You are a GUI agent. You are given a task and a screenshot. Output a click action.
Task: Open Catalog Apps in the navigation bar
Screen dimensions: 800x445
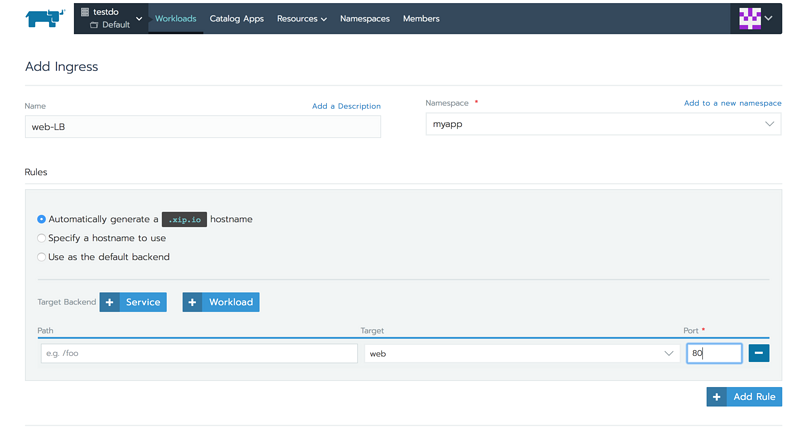tap(237, 18)
